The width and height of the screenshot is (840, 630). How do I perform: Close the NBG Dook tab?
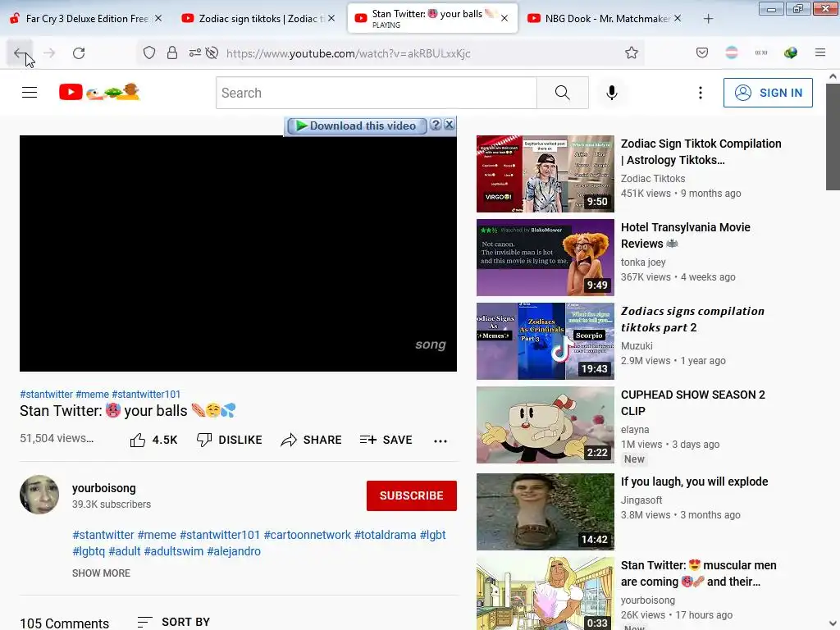(678, 18)
